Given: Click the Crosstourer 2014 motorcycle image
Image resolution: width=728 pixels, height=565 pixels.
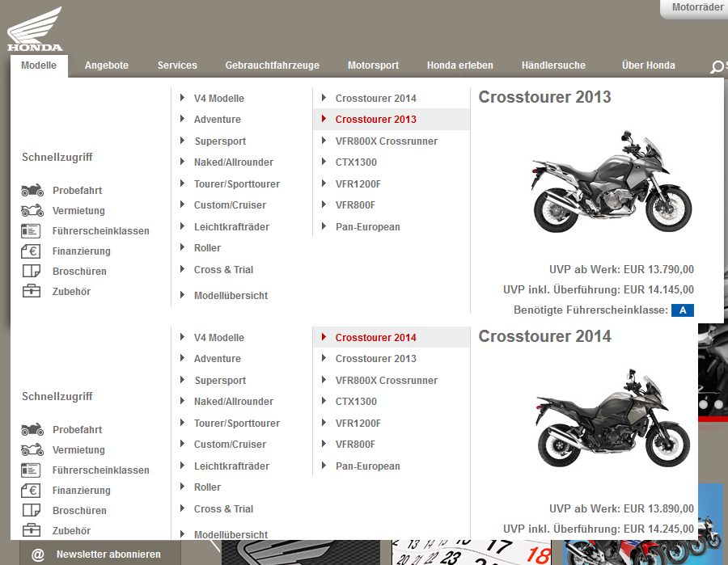Looking at the screenshot, I should [x=612, y=417].
